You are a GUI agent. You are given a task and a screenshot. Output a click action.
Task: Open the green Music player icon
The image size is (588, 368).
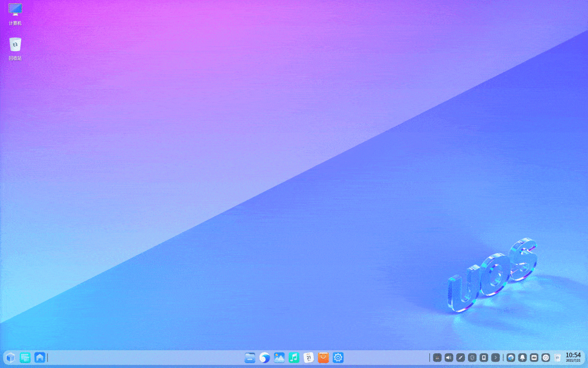coord(294,358)
